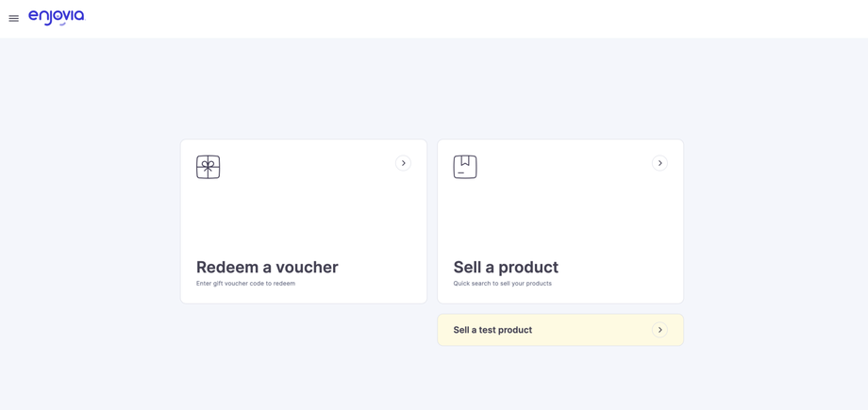This screenshot has width=868, height=410.
Task: Click the arrow on Redeem a voucher card
Action: click(x=403, y=163)
